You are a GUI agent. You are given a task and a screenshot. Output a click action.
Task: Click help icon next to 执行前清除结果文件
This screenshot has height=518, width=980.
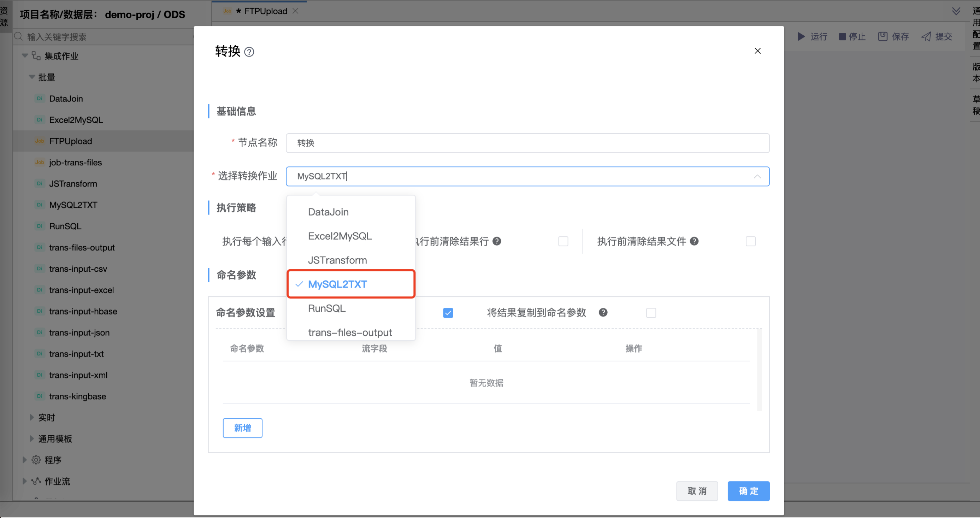tap(694, 241)
